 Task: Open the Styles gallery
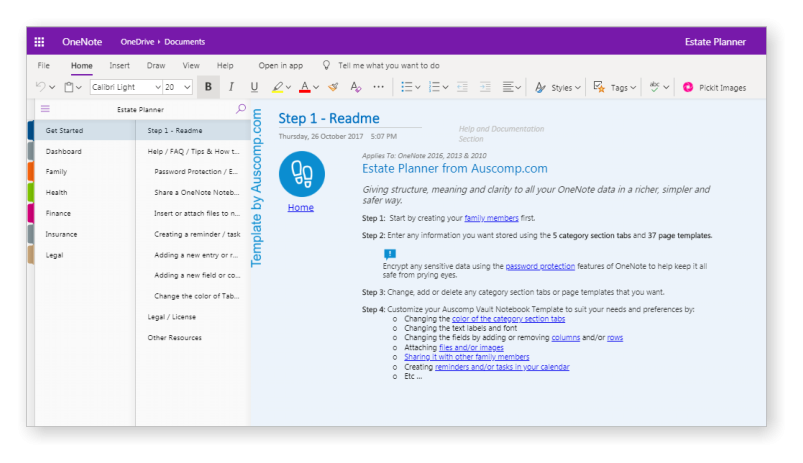(x=558, y=88)
